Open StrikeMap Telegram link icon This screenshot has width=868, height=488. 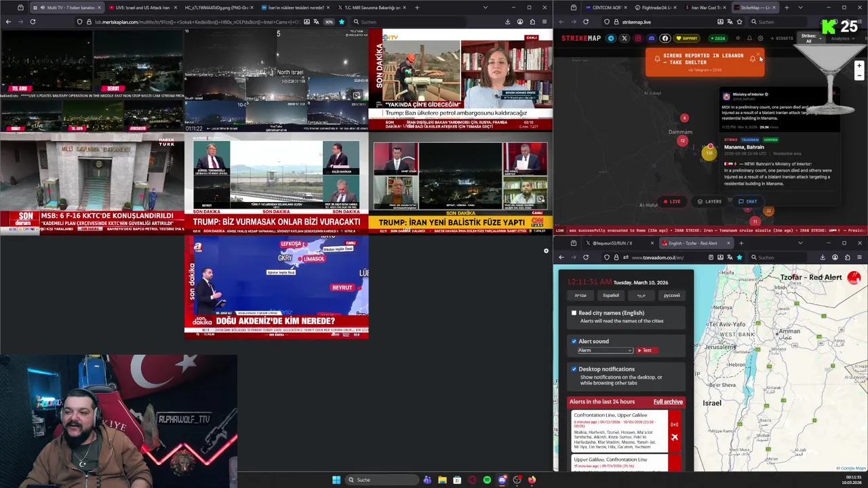611,38
